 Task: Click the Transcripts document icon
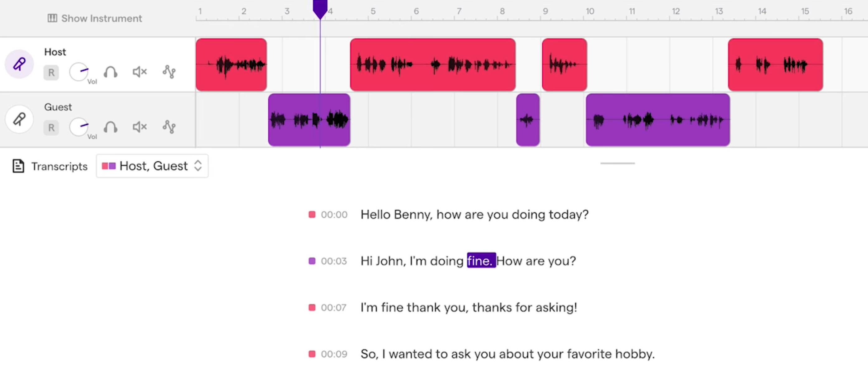pyautogui.click(x=18, y=166)
